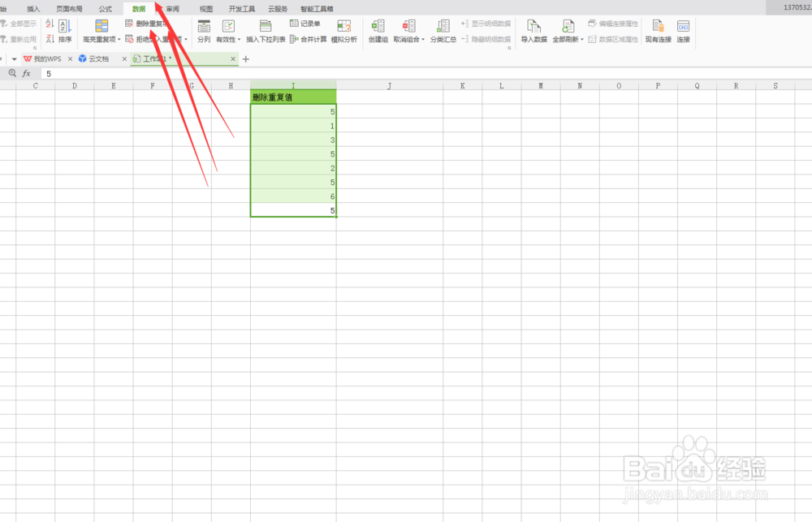The image size is (812, 522).
Task: Click the 高亮重复项 highlight duplicates icon
Action: 101,26
